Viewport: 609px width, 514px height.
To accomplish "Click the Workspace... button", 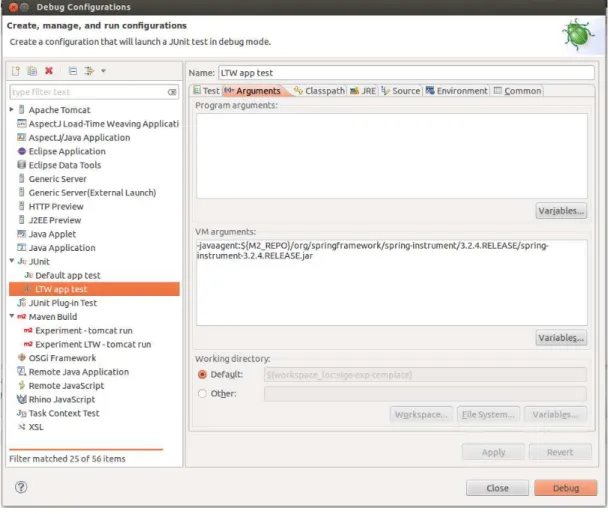I will coord(421,415).
